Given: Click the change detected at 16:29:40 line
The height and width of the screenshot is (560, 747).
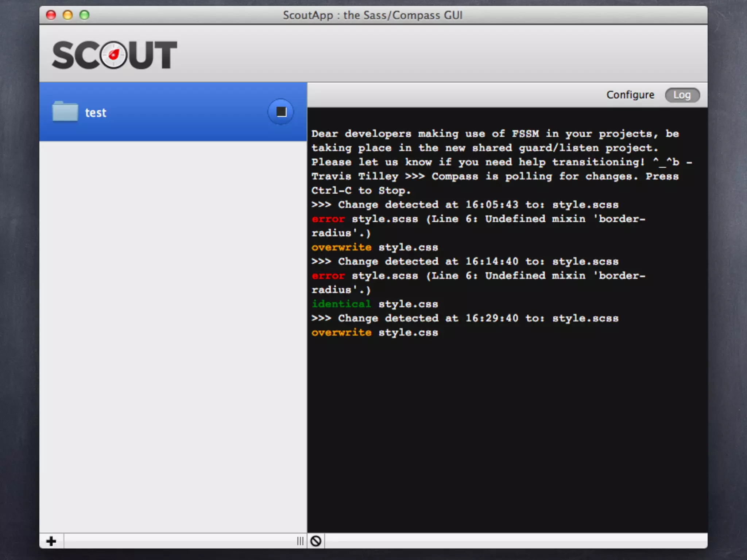Looking at the screenshot, I should [465, 318].
